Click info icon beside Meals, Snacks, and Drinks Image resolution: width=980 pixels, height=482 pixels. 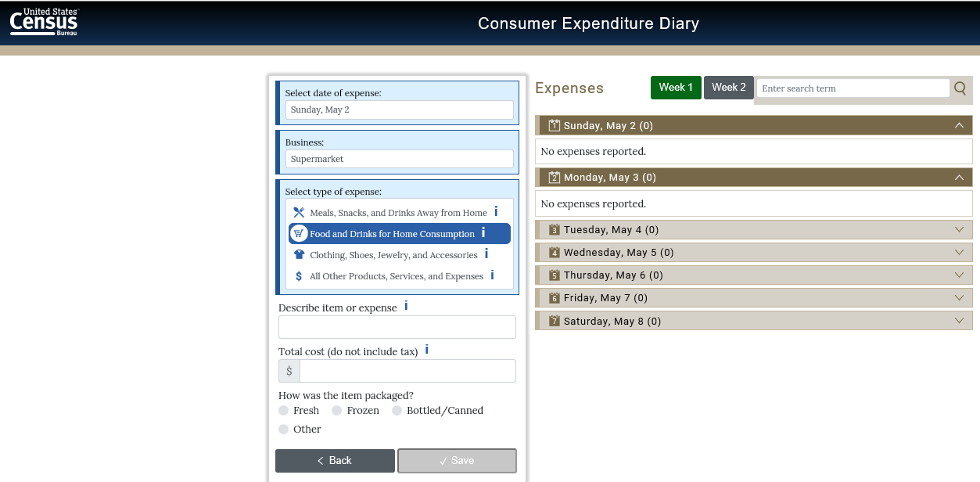(x=496, y=212)
